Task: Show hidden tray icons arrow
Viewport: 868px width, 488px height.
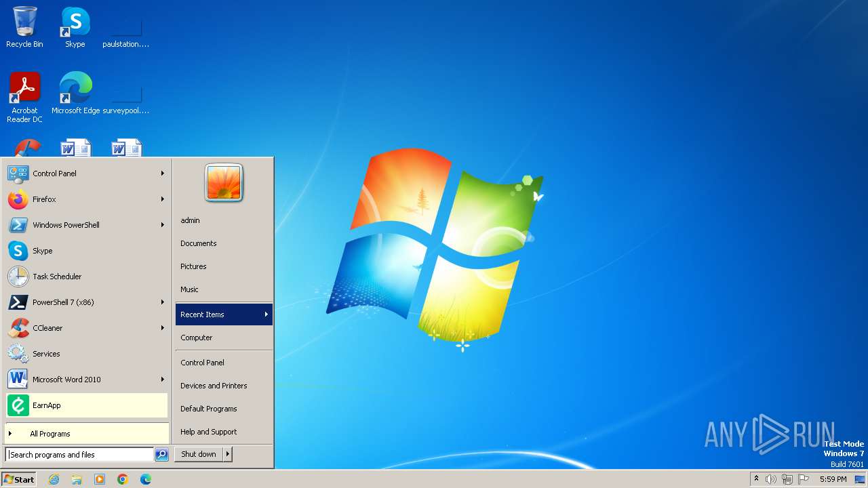Action: [x=757, y=479]
